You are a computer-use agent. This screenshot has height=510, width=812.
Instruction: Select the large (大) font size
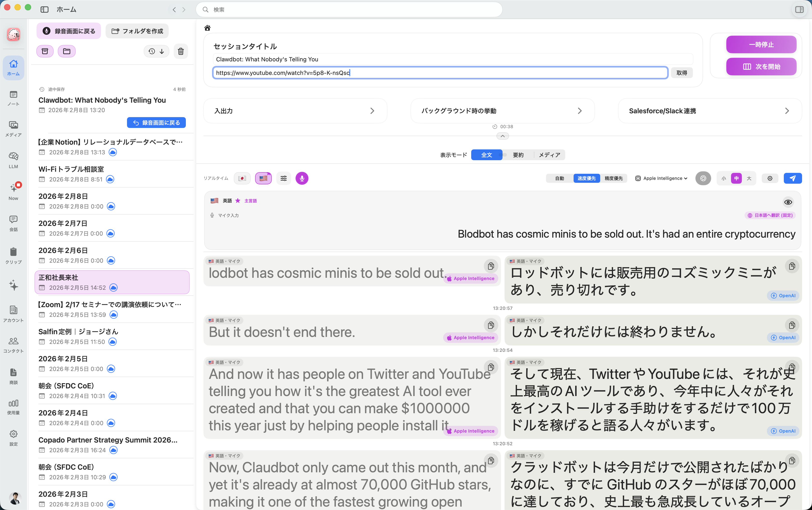point(749,178)
